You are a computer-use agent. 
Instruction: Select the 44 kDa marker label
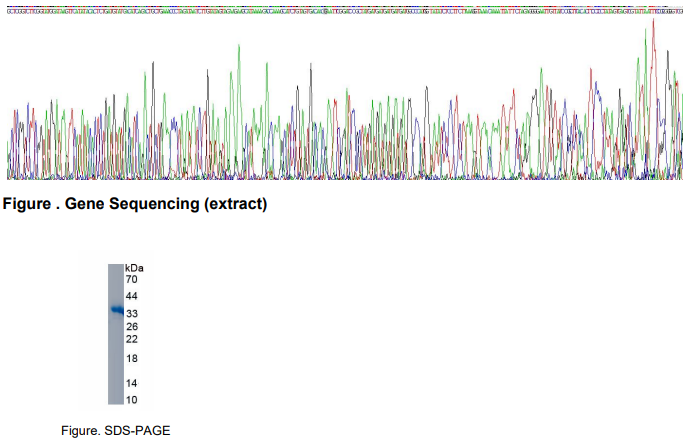131,297
